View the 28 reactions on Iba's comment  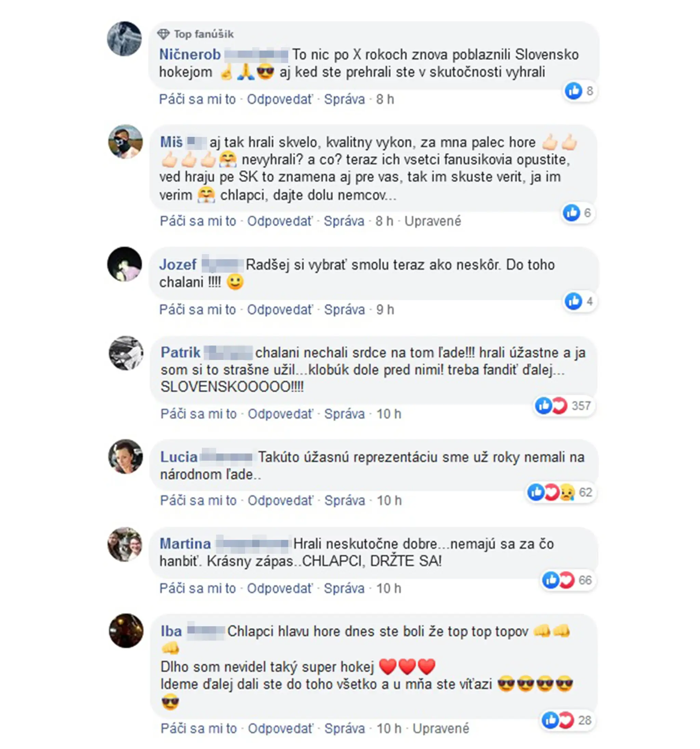567,720
